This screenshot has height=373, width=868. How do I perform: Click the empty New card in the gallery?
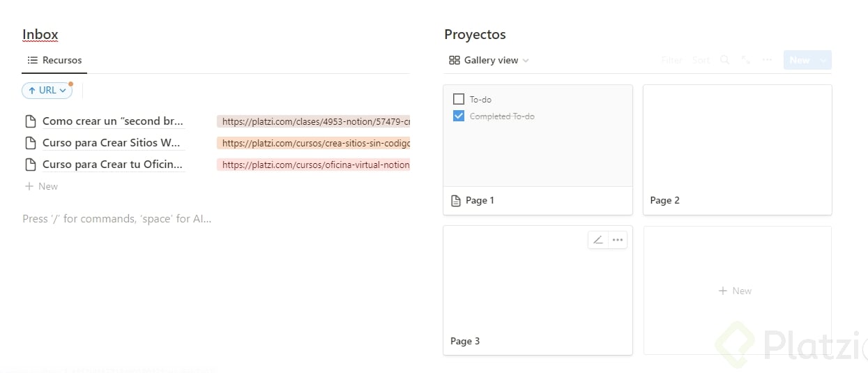[737, 291]
